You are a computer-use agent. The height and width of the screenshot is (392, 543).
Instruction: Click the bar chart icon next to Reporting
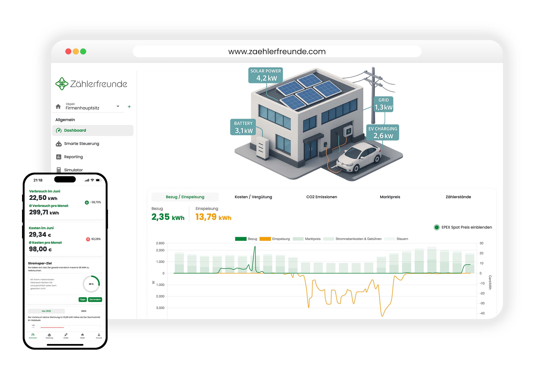[x=59, y=157]
